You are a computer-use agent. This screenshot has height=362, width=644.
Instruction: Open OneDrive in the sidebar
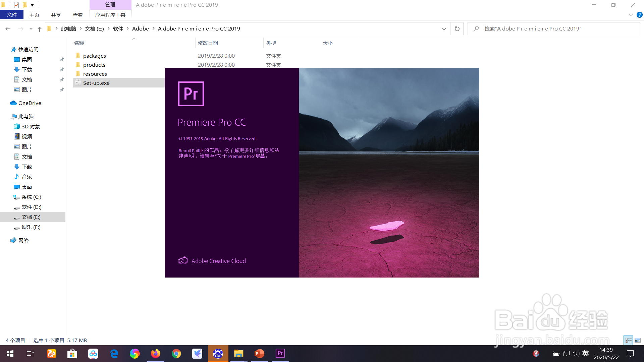[x=30, y=103]
